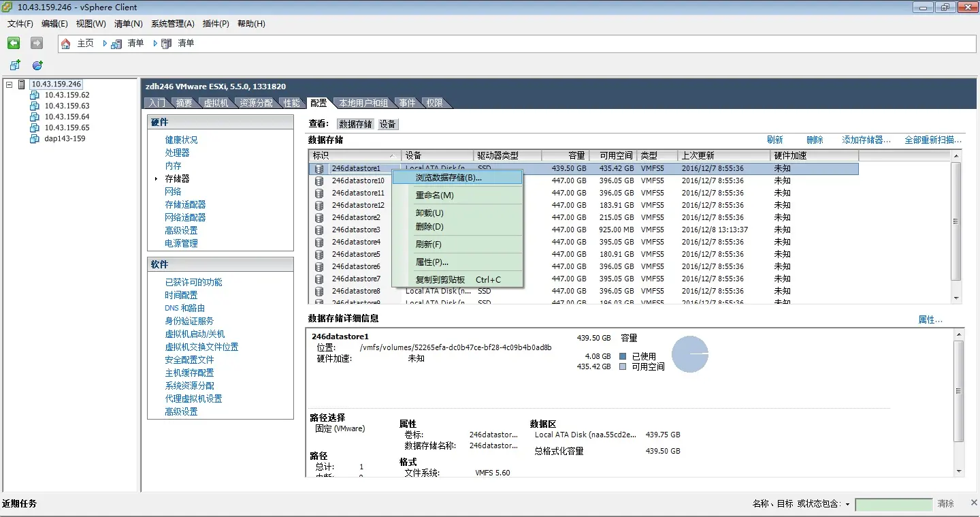Image resolution: width=980 pixels, height=517 pixels.
Task: Choose 复制到剪贴板 from context menu
Action: 457,280
